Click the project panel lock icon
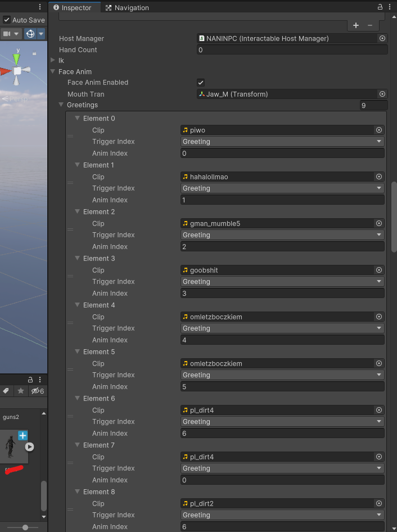The height and width of the screenshot is (532, 397). coord(30,380)
